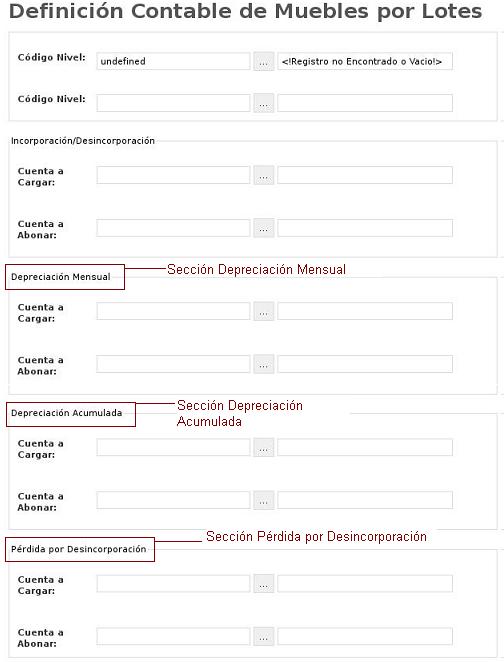Open lookup for Pérdida por Desincorporación Cuenta a Cargar
This screenshot has height=662, width=504.
(264, 584)
